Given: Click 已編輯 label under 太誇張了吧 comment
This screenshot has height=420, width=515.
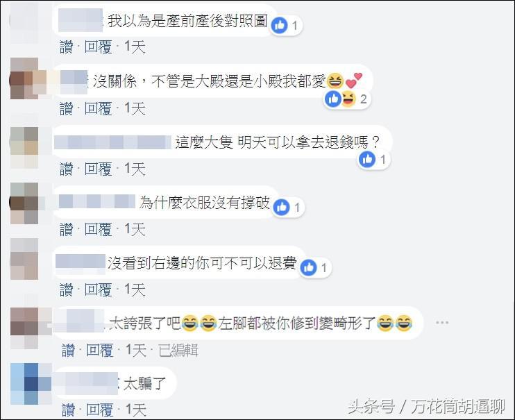Looking at the screenshot, I should point(178,351).
